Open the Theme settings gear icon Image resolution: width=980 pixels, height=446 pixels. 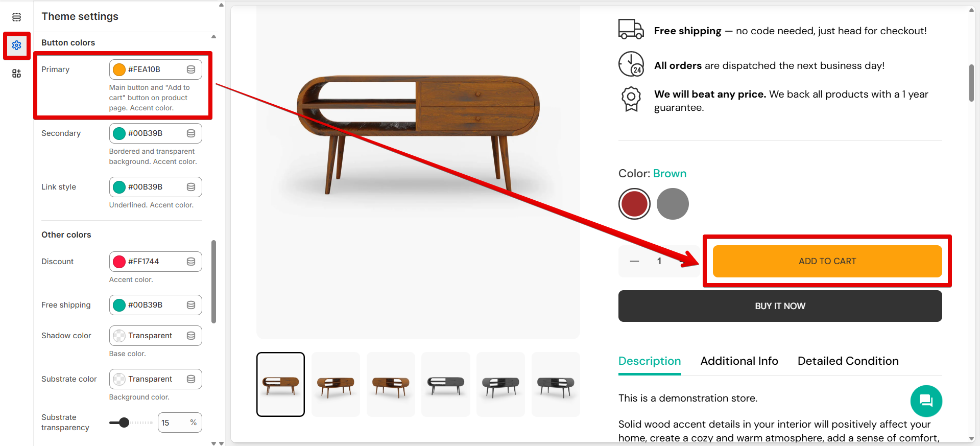coord(16,45)
